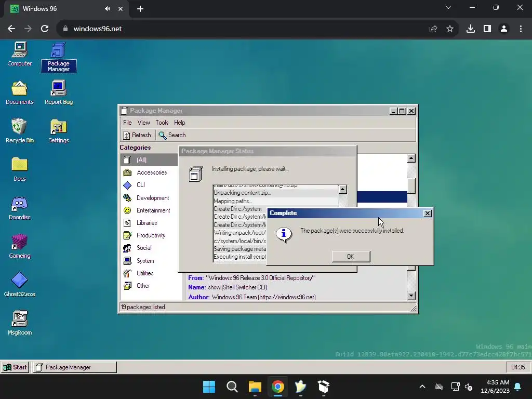Minimize the Package Manager window
The image size is (532, 399).
(x=393, y=111)
